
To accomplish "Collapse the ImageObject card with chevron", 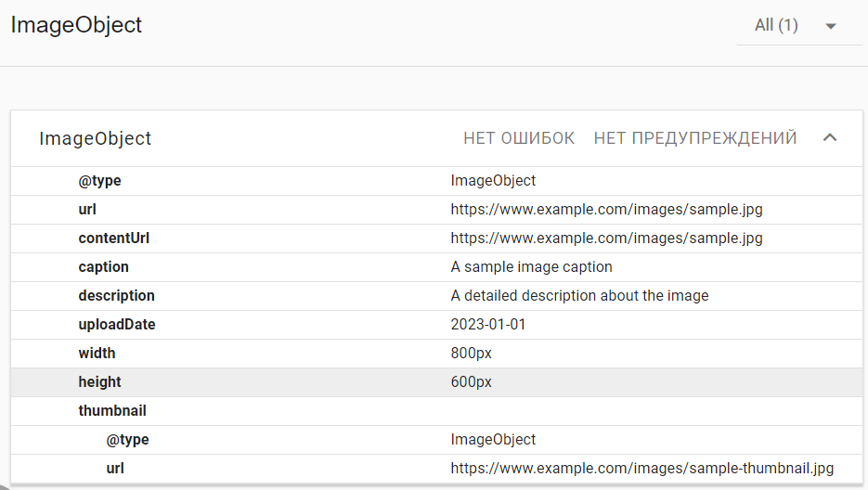I will pyautogui.click(x=830, y=138).
